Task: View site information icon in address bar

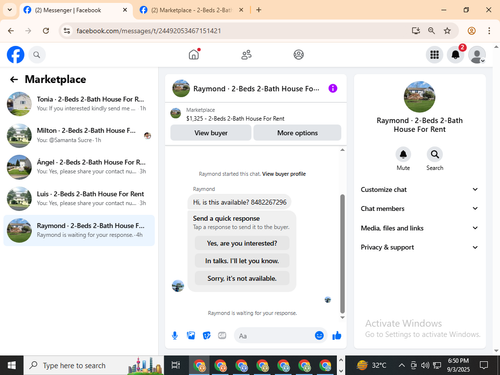Action: point(67,31)
